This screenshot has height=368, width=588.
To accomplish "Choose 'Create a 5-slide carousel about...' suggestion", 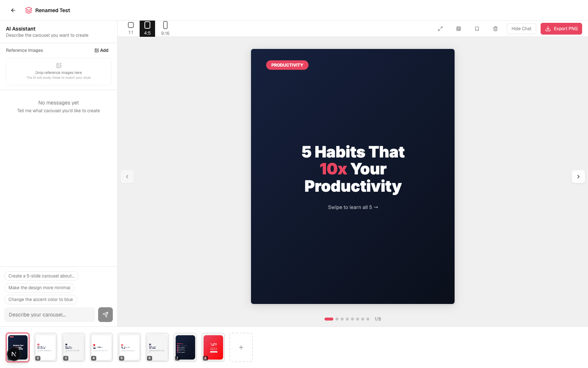I will (x=42, y=276).
